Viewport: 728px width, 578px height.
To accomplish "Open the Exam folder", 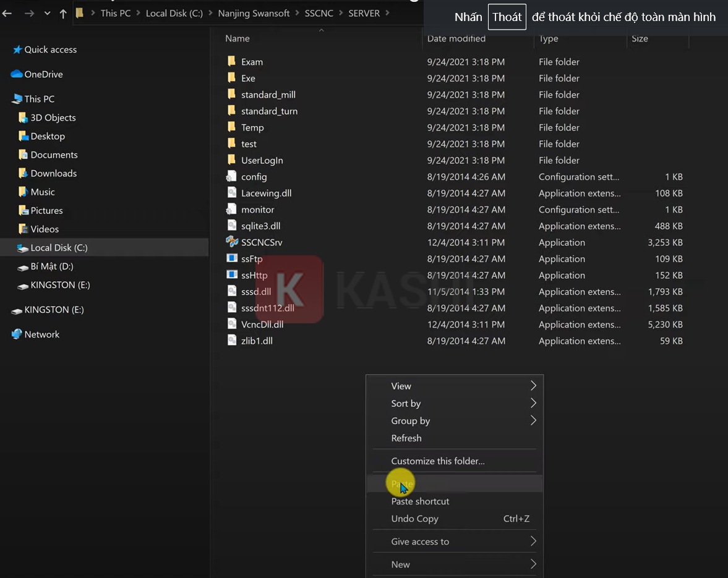I will pos(251,62).
